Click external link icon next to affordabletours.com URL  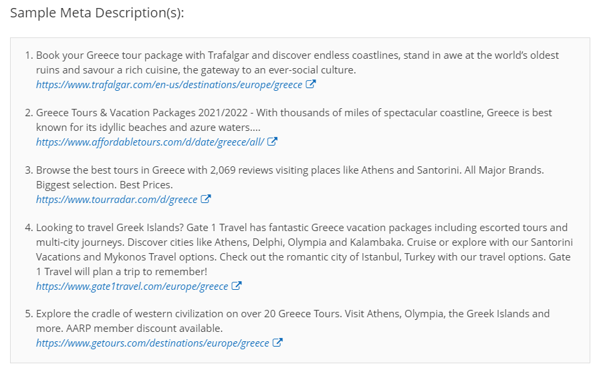click(x=272, y=141)
